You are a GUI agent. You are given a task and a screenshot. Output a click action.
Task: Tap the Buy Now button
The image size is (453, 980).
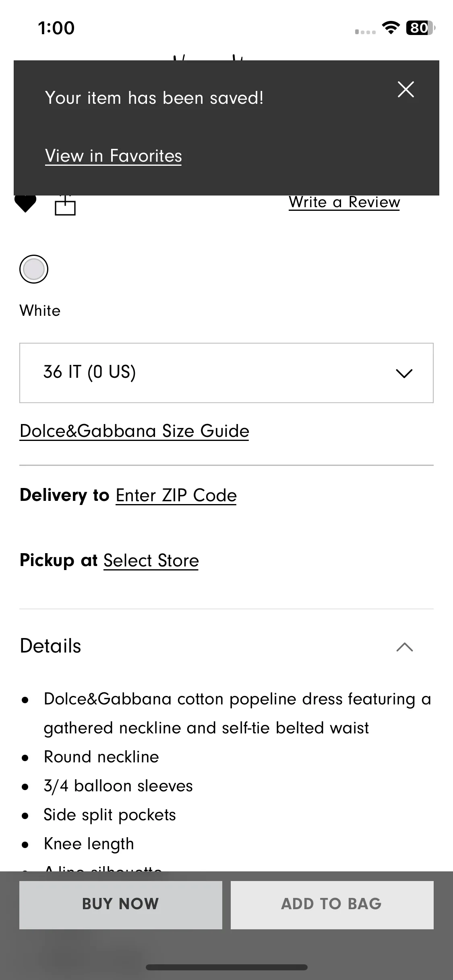121,905
